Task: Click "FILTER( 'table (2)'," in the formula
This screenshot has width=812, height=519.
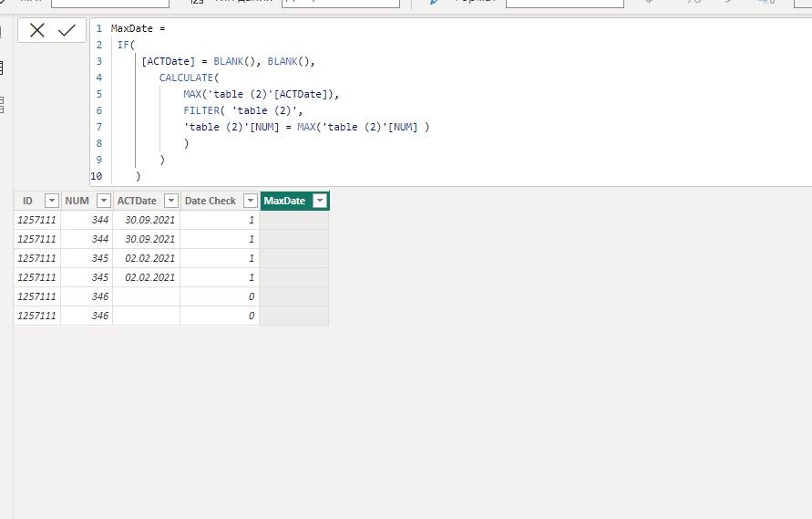Action: (x=243, y=110)
